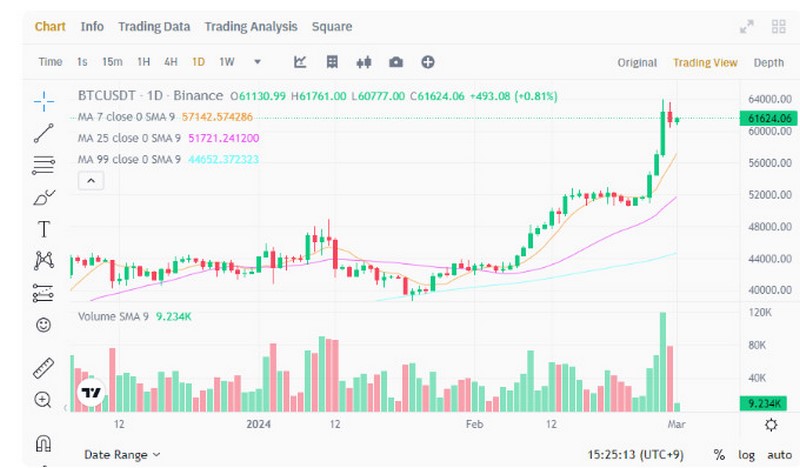Screen dimensions: 800x468
Task: Click the 9.234K volume axis label
Action: (x=763, y=403)
